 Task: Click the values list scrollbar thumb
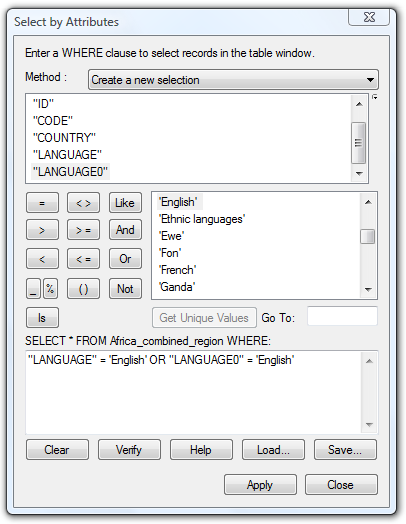(368, 237)
